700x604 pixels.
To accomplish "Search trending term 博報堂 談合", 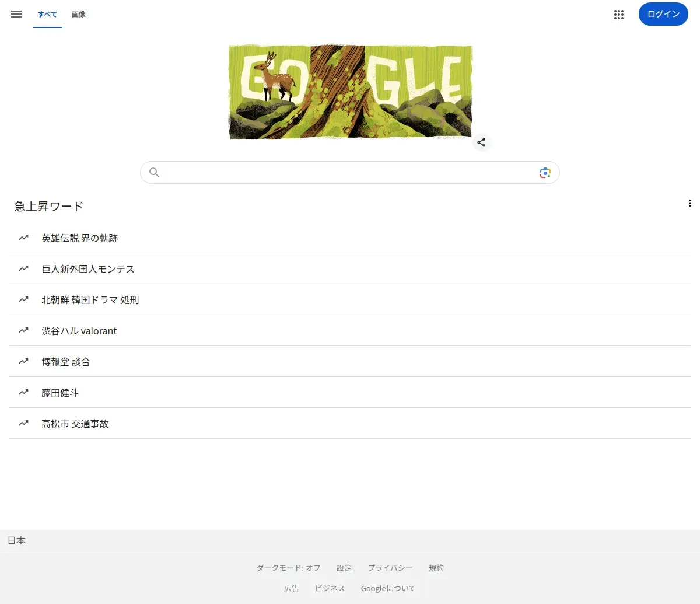I will click(350, 362).
